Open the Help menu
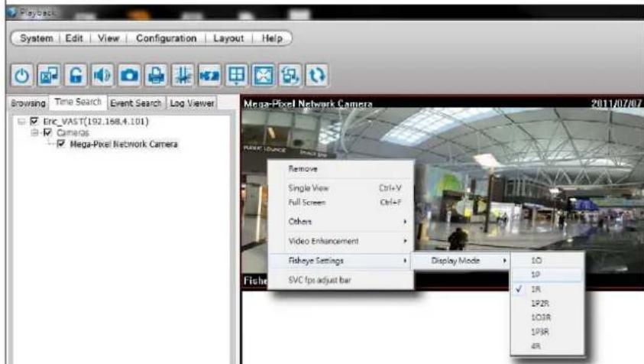The height and width of the screenshot is (364, 644). pyautogui.click(x=272, y=38)
